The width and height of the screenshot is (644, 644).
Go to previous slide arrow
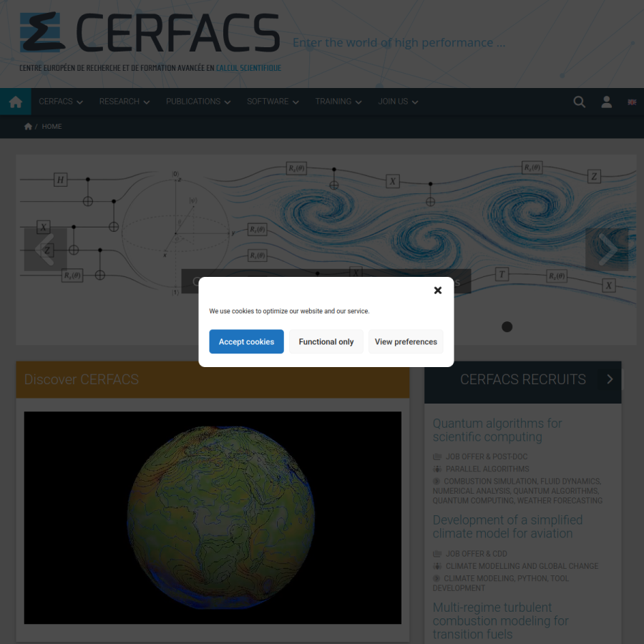(45, 249)
